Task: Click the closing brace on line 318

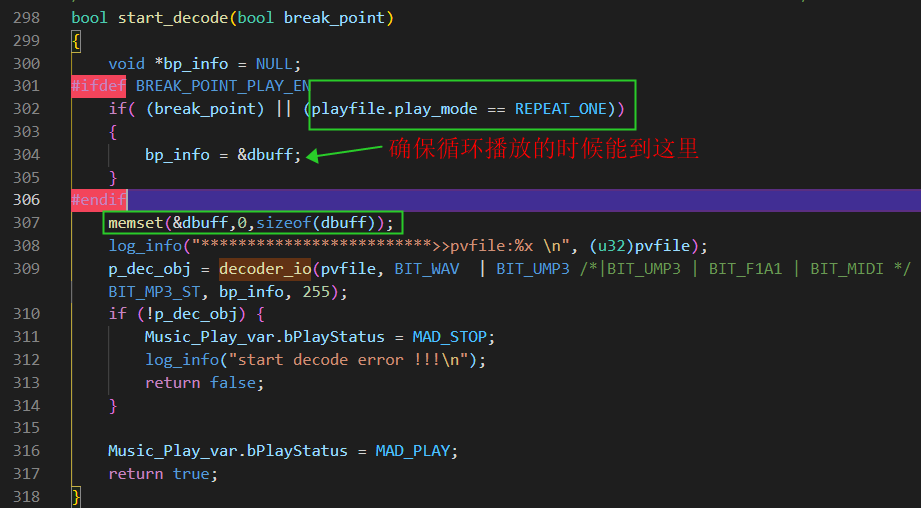Action: point(76,496)
